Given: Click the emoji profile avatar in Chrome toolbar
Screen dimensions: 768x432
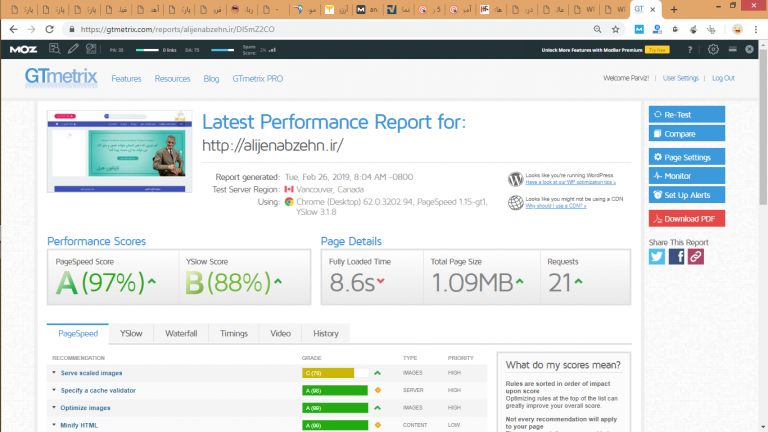Looking at the screenshot, I should point(737,29).
